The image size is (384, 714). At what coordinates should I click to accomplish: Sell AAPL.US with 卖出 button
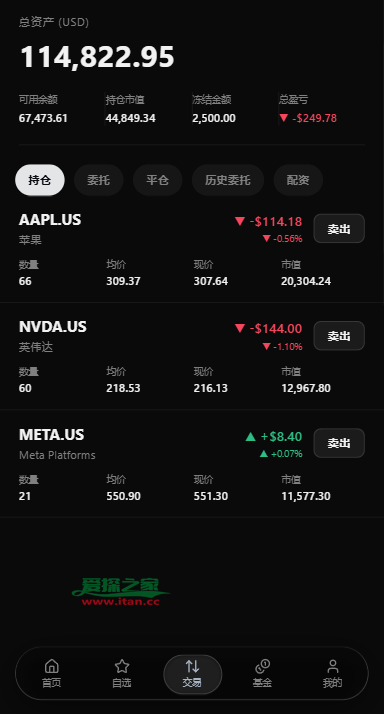click(x=339, y=229)
